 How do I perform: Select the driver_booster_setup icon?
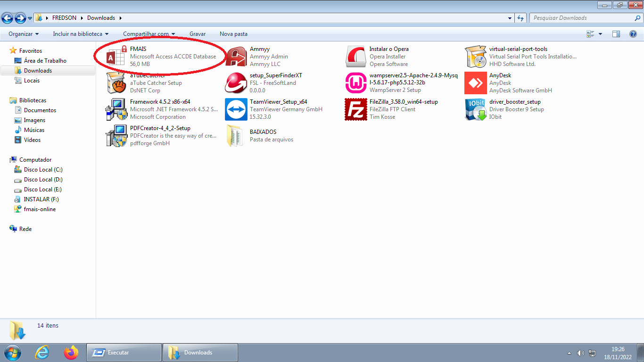(475, 109)
